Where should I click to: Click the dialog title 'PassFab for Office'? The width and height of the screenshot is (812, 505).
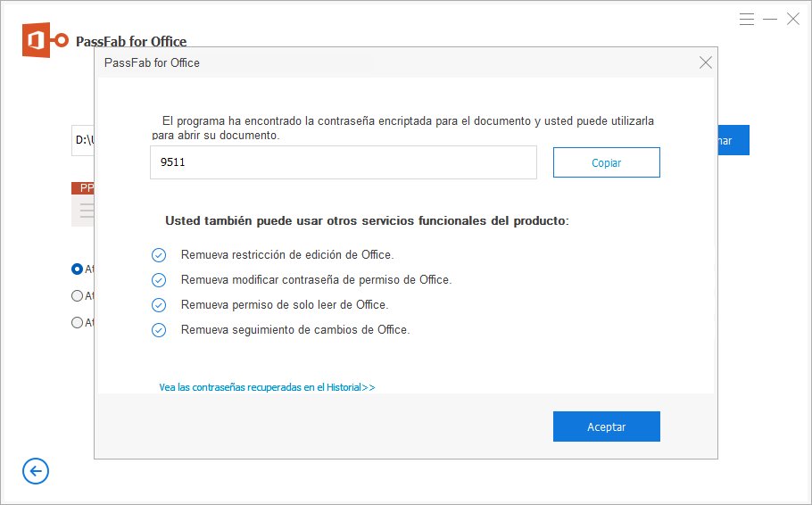(152, 62)
